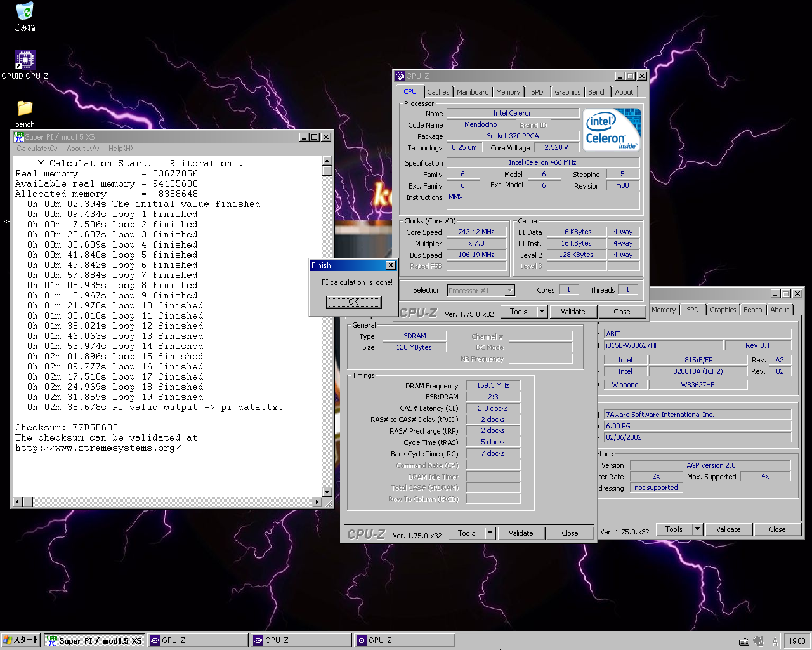Open the Help menu in Super PI
The width and height of the screenshot is (812, 650).
pos(121,149)
